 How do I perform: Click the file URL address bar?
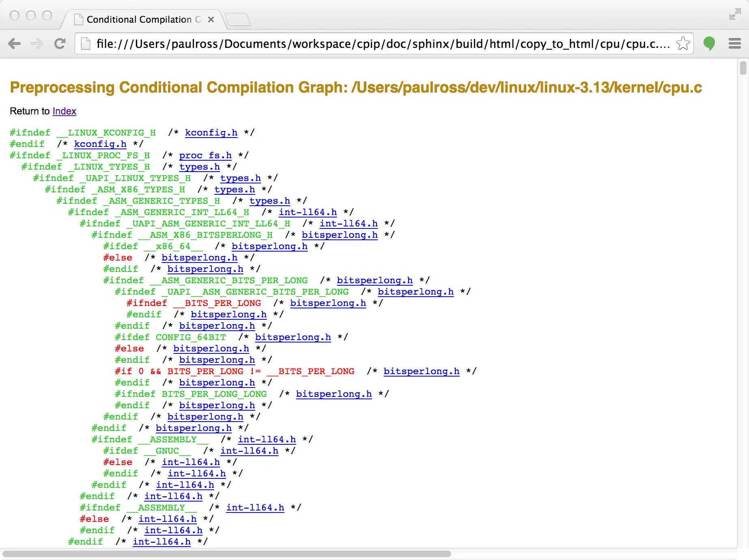click(383, 43)
